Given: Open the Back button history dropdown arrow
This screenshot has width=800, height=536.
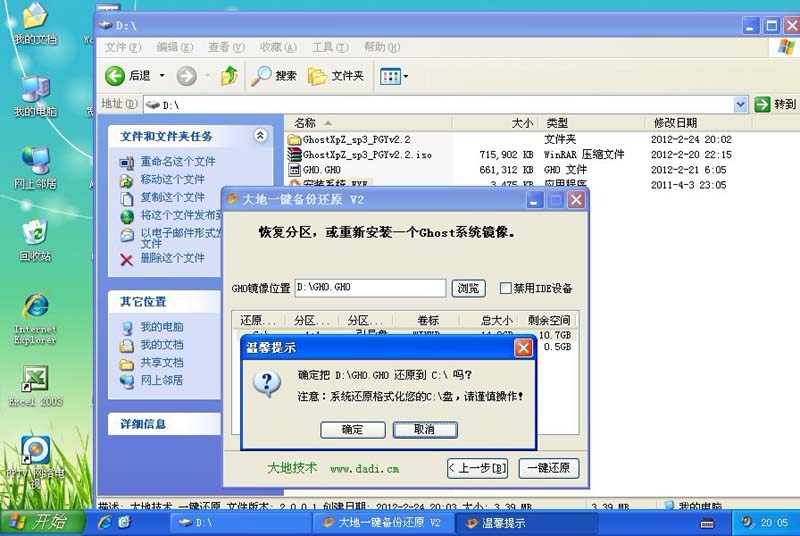Looking at the screenshot, I should click(162, 75).
